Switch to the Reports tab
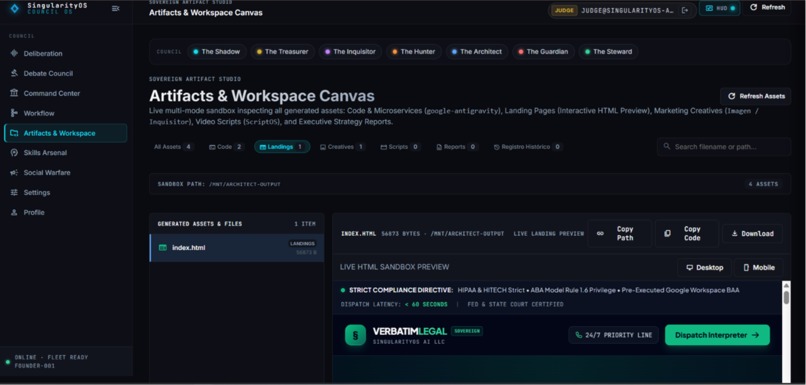Viewport: 806px width, 385px height. point(456,147)
